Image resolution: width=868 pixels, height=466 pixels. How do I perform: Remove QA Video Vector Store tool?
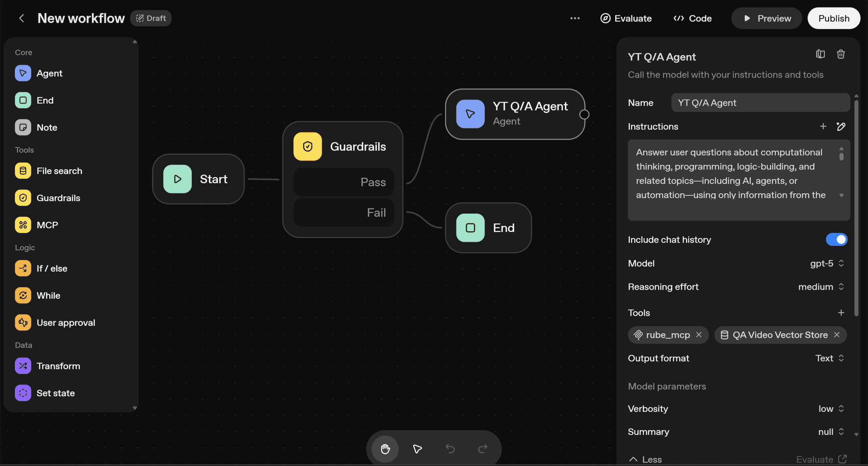[837, 335]
